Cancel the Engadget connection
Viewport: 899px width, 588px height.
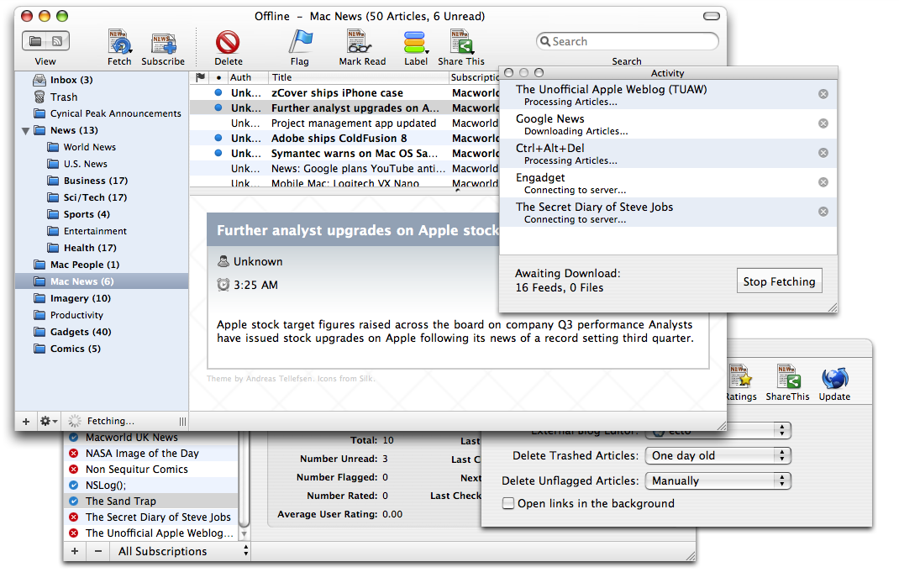pyautogui.click(x=823, y=182)
